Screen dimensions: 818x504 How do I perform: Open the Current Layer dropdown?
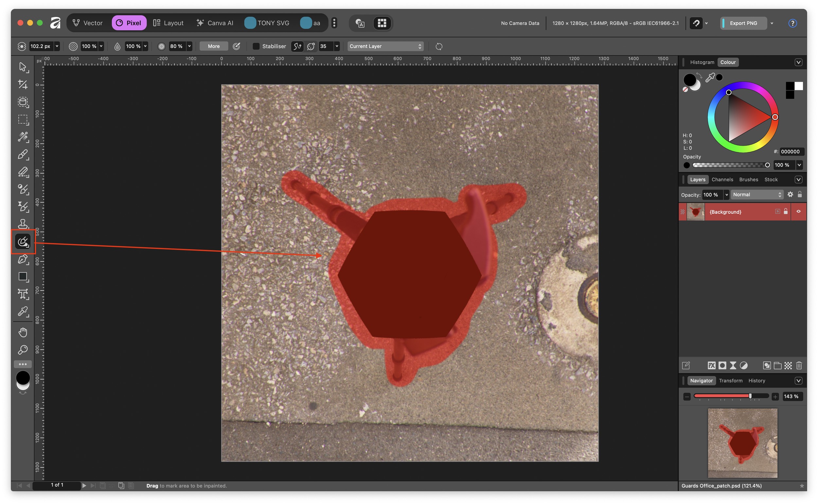click(385, 46)
